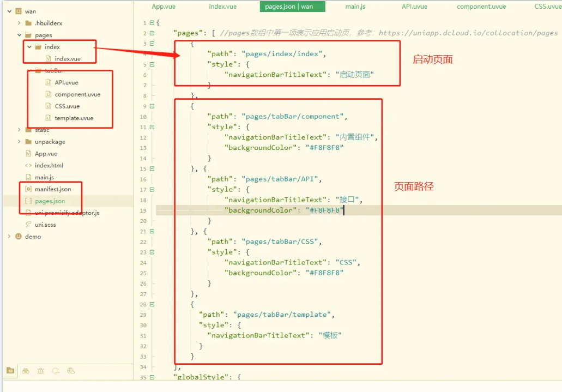Click the circular refresh icon in bottom toolbar
The height and width of the screenshot is (392, 562).
56,371
